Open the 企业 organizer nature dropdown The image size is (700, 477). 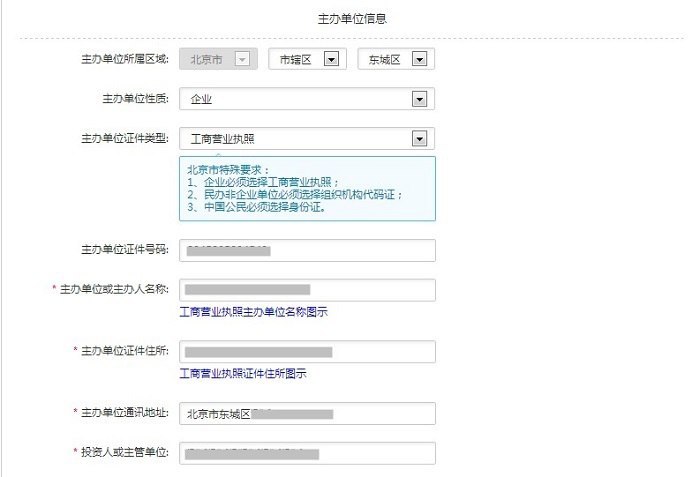point(307,99)
